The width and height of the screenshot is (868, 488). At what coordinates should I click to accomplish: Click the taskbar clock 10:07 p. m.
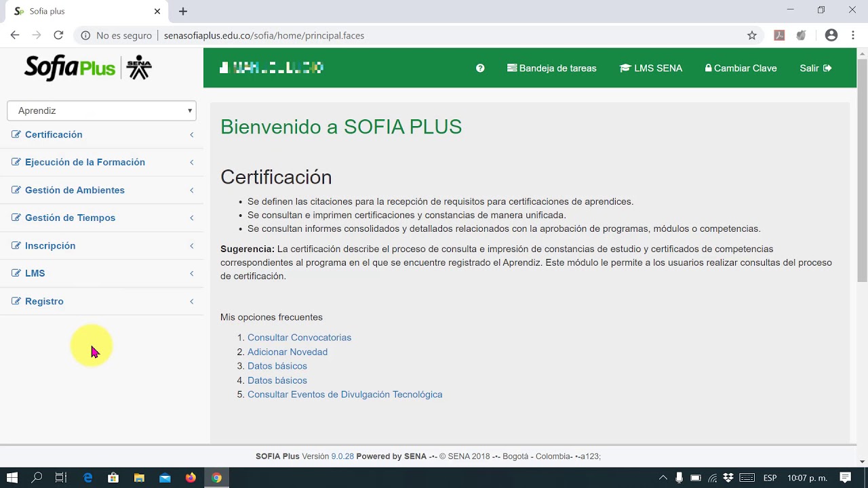pyautogui.click(x=807, y=478)
